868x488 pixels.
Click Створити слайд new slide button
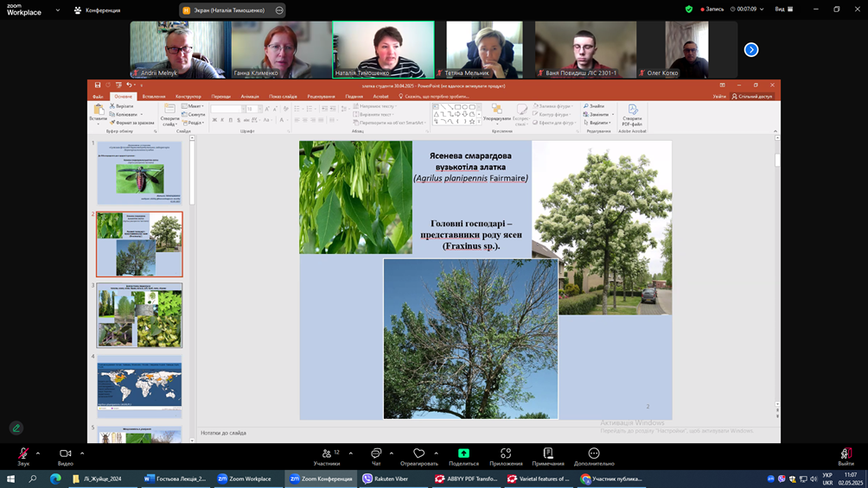coord(170,115)
